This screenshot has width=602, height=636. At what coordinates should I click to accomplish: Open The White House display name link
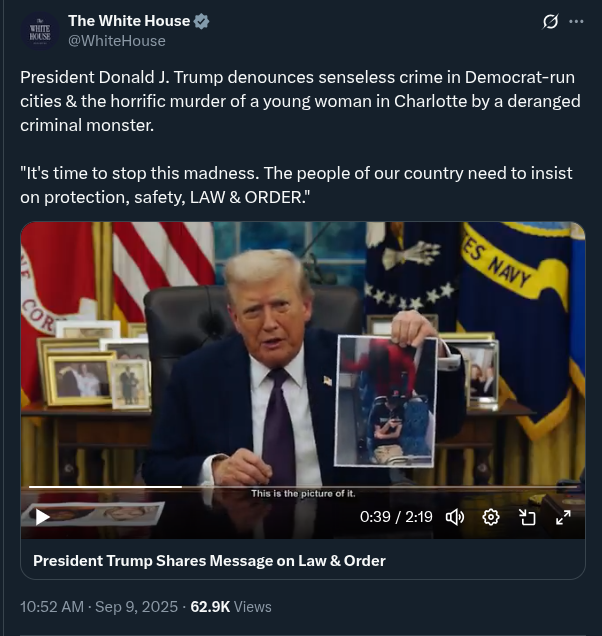click(129, 21)
